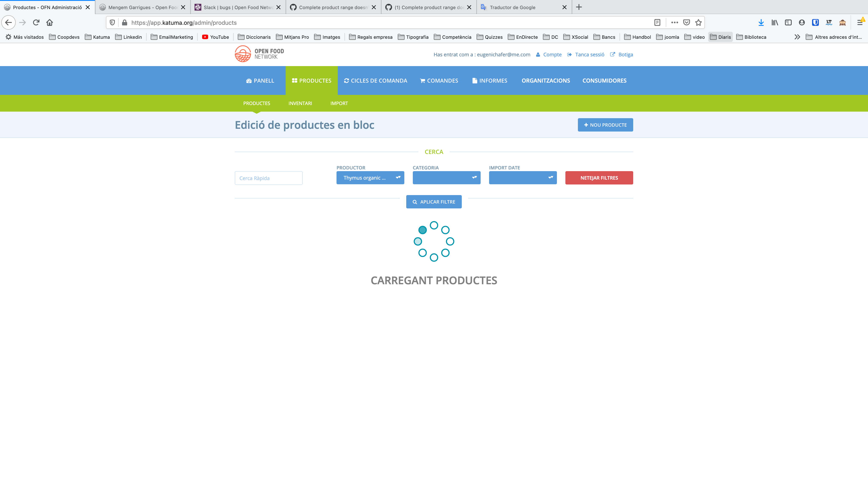
Task: Click the Save to Pocket icon
Action: pos(686,23)
